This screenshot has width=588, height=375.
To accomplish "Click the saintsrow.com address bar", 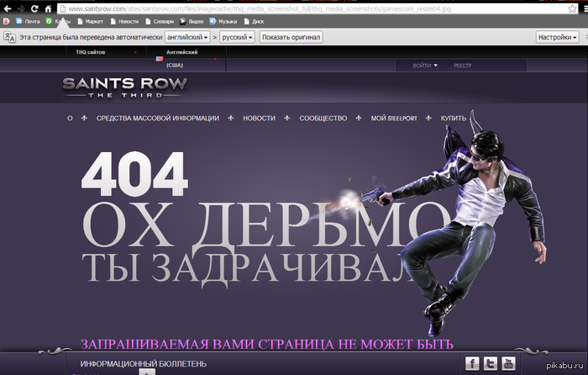I will coord(312,8).
